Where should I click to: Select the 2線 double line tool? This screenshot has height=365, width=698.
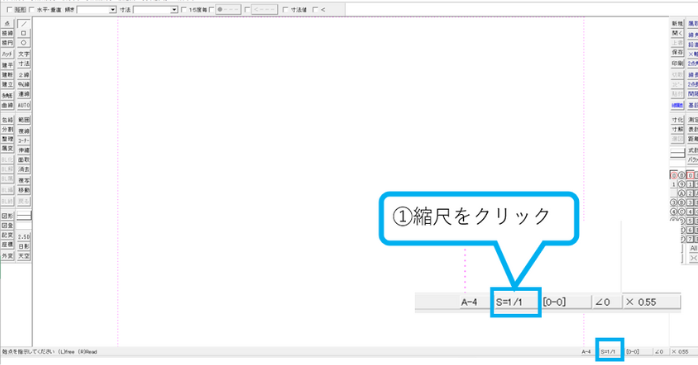24,75
